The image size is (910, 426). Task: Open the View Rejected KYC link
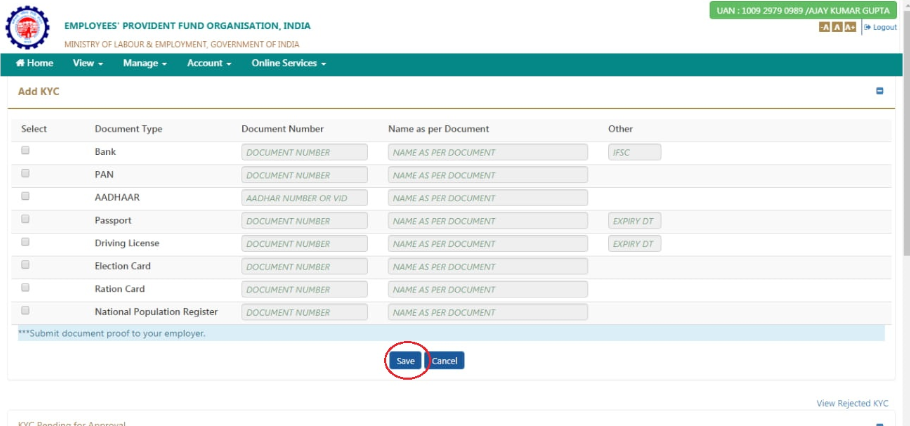[852, 404]
